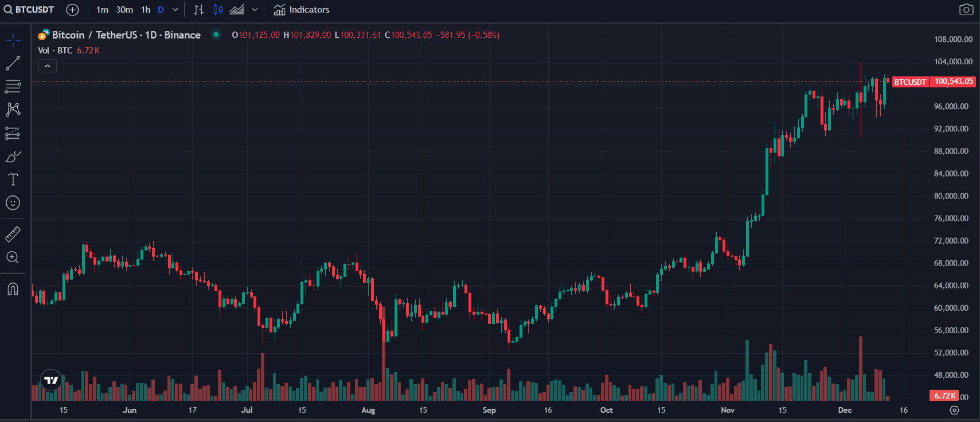Screen dimensions: 980x422
Task: Click the Aug label on time axis
Action: (x=368, y=410)
